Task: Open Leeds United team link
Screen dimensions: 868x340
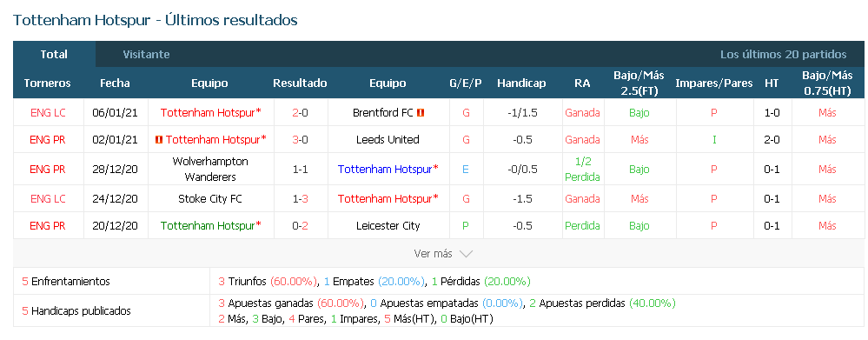Action: tap(388, 139)
